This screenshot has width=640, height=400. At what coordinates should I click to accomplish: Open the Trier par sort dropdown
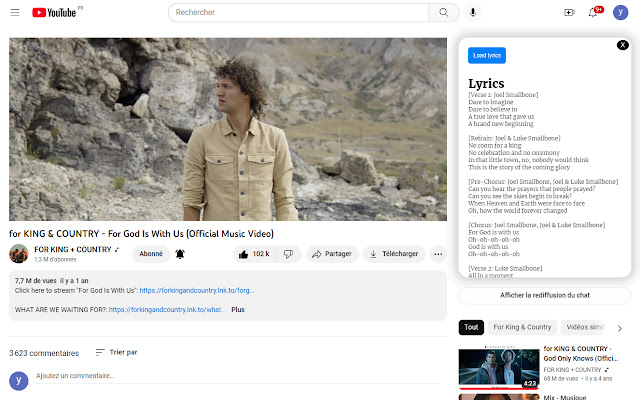point(117,352)
